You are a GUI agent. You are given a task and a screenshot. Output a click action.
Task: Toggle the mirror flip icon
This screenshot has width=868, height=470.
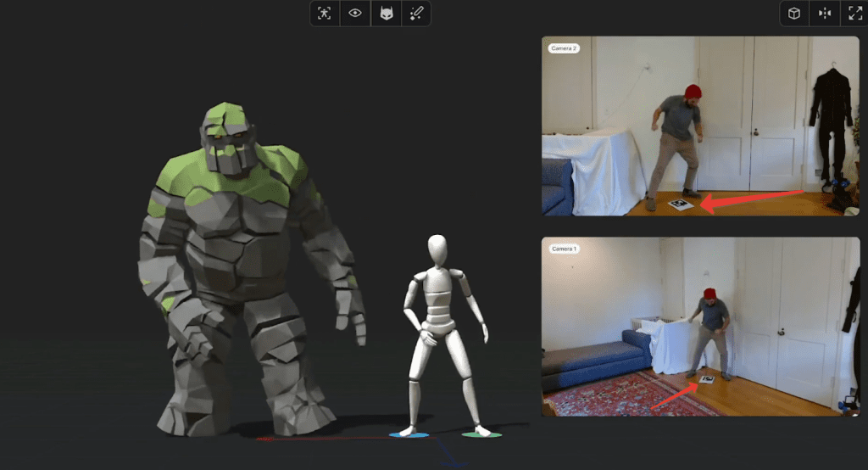point(824,13)
